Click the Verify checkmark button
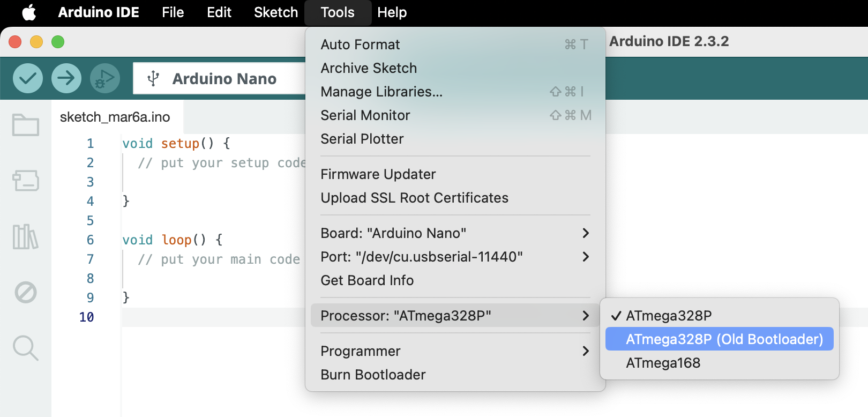868x417 pixels. 28,78
